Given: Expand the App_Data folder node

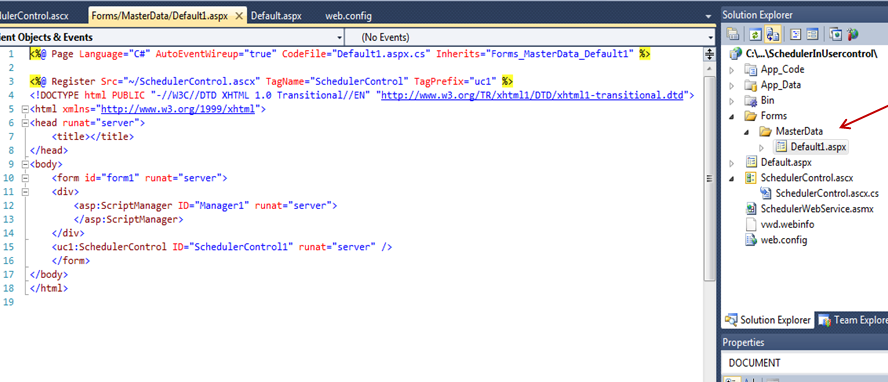Looking at the screenshot, I should 732,85.
